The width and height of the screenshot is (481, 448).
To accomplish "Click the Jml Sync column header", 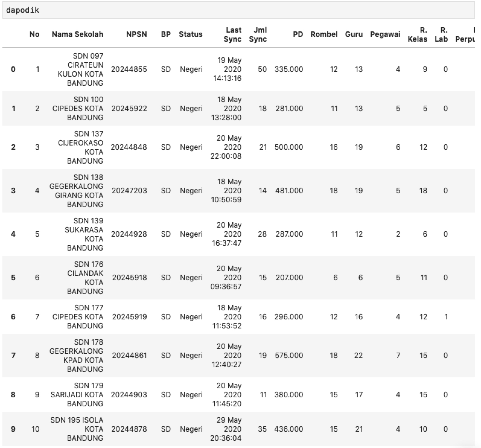I will (258, 34).
